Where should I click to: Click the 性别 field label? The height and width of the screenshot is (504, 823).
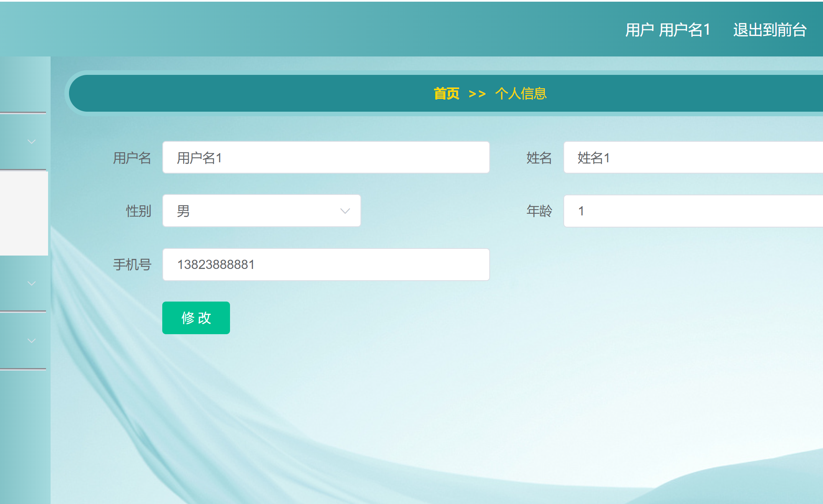coord(138,211)
